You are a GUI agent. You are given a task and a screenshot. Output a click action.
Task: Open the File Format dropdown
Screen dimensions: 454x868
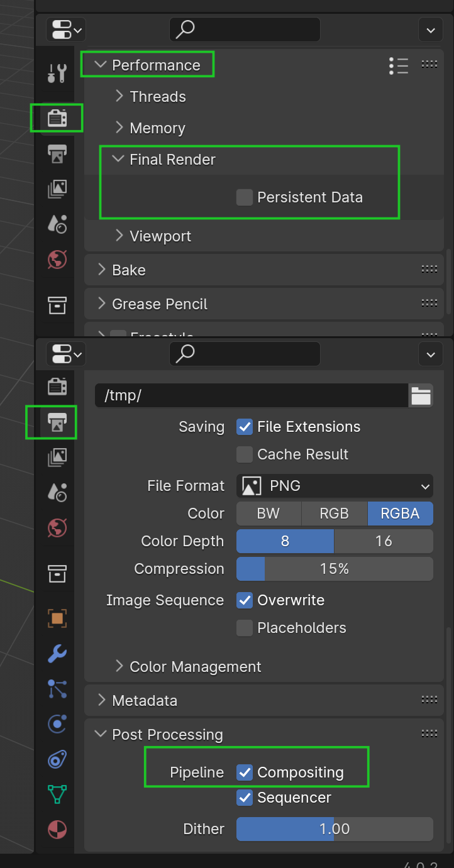tap(335, 486)
